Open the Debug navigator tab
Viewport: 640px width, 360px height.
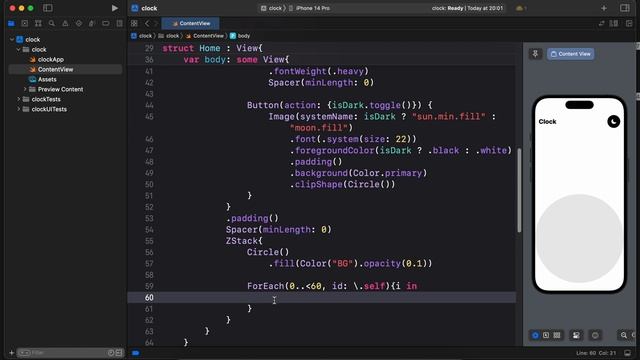[92, 24]
